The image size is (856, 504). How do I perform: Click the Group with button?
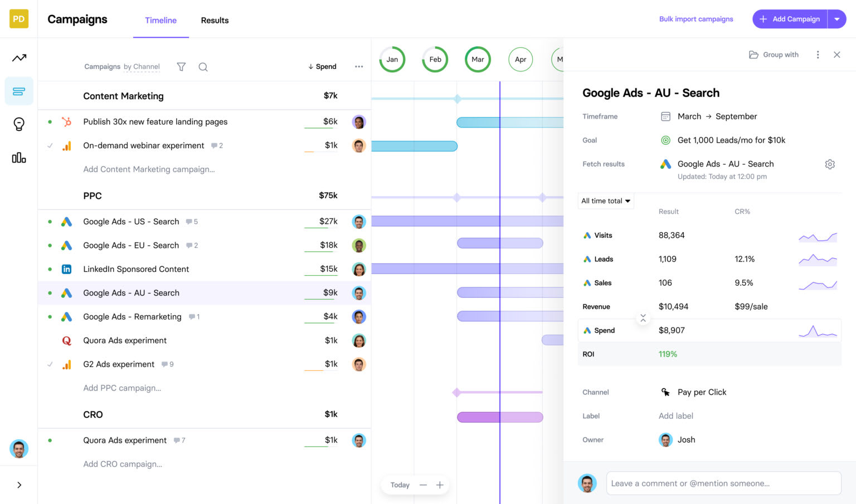(x=774, y=55)
